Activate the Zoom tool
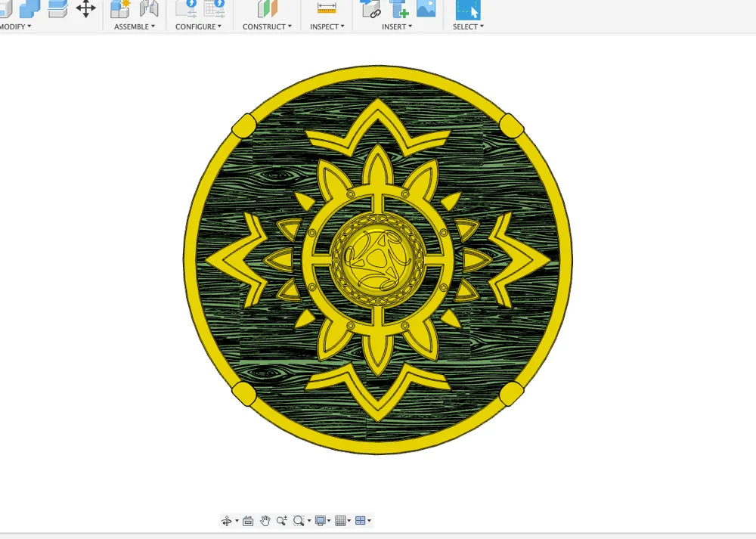 tap(283, 520)
